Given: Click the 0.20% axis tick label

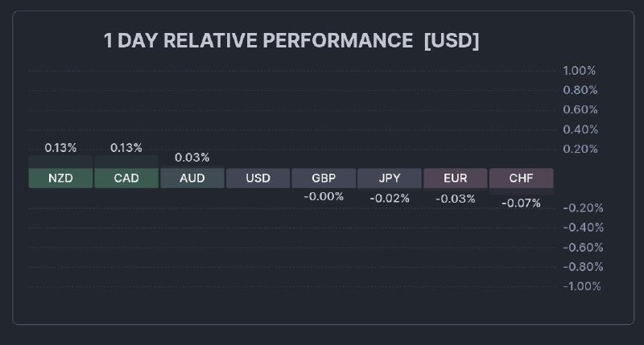Looking at the screenshot, I should pos(580,149).
